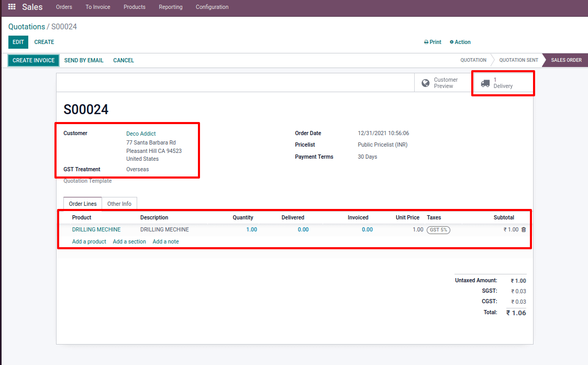This screenshot has width=588, height=365.
Task: Click the DRILLING MECHINE description cell
Action: 164,229
